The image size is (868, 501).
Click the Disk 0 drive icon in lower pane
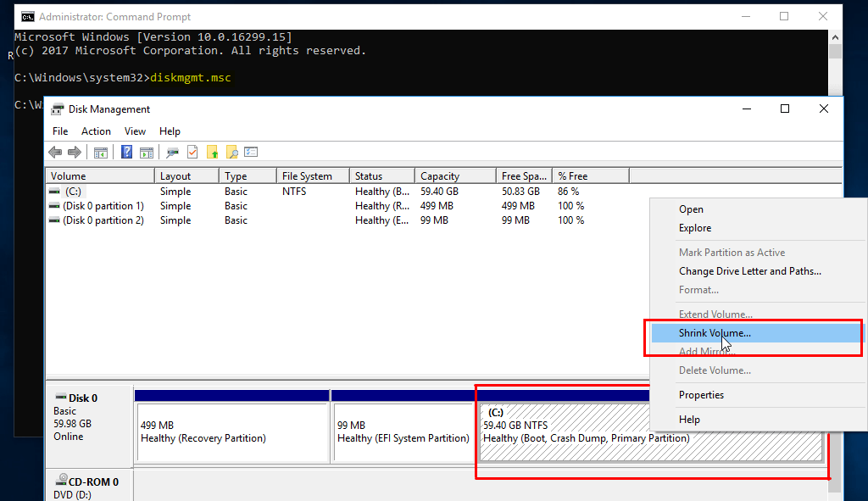(60, 397)
